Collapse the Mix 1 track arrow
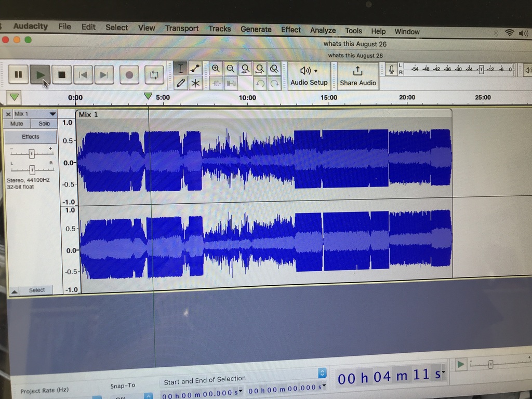The image size is (532, 399). (x=14, y=291)
